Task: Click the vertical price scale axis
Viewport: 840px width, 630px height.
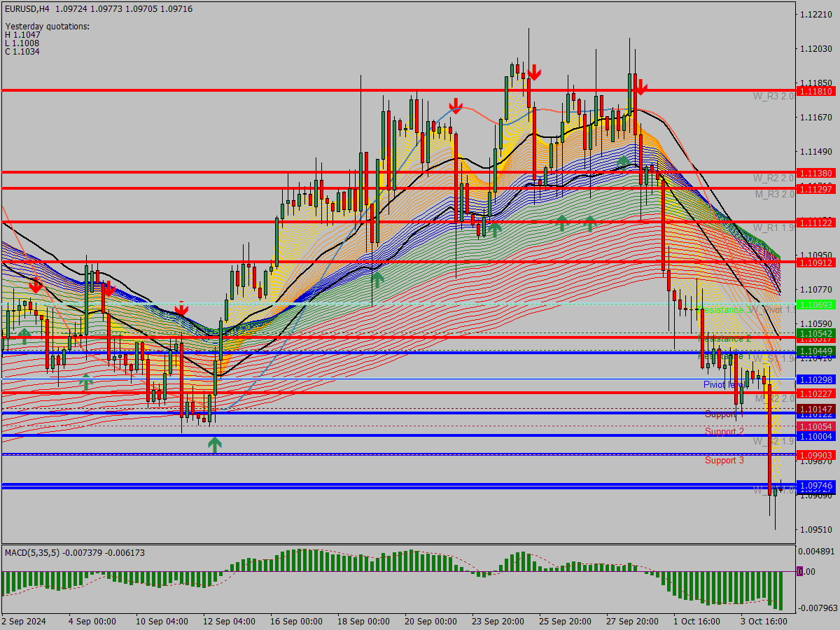Action: (815, 280)
